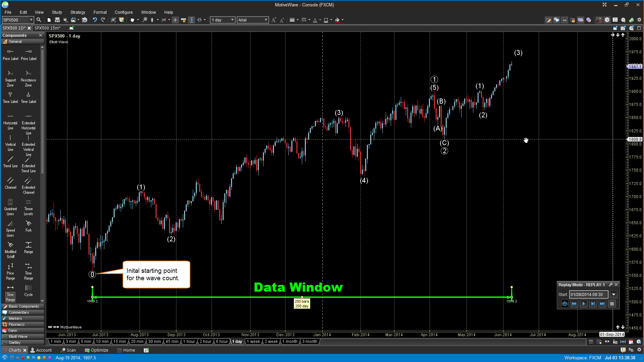Take a chart snapshot with camera icon
This screenshot has height=362, width=644.
coord(85,20)
